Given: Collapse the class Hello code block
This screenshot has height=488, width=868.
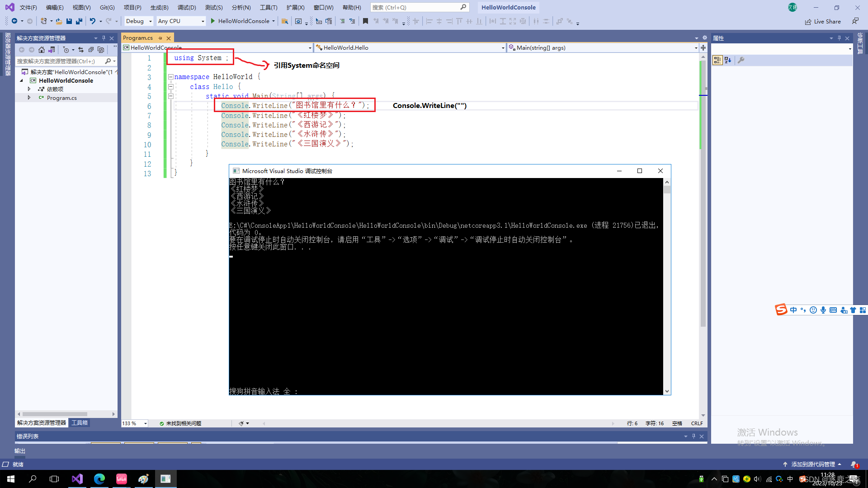Looking at the screenshot, I should [x=171, y=86].
